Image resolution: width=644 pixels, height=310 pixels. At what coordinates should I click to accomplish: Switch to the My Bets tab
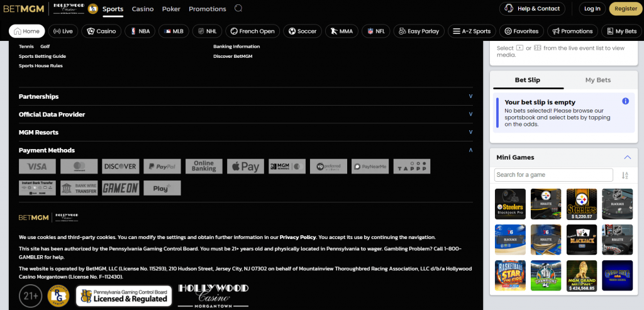point(597,80)
